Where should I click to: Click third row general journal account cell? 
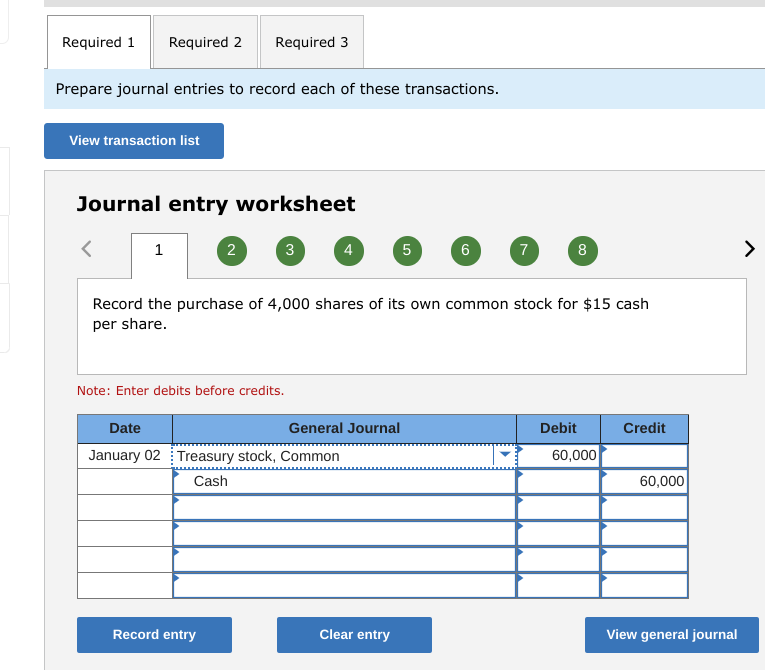click(x=344, y=508)
